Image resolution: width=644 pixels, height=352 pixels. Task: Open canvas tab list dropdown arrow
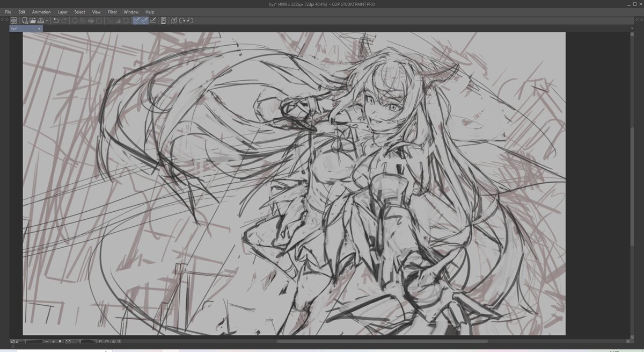pyautogui.click(x=633, y=28)
